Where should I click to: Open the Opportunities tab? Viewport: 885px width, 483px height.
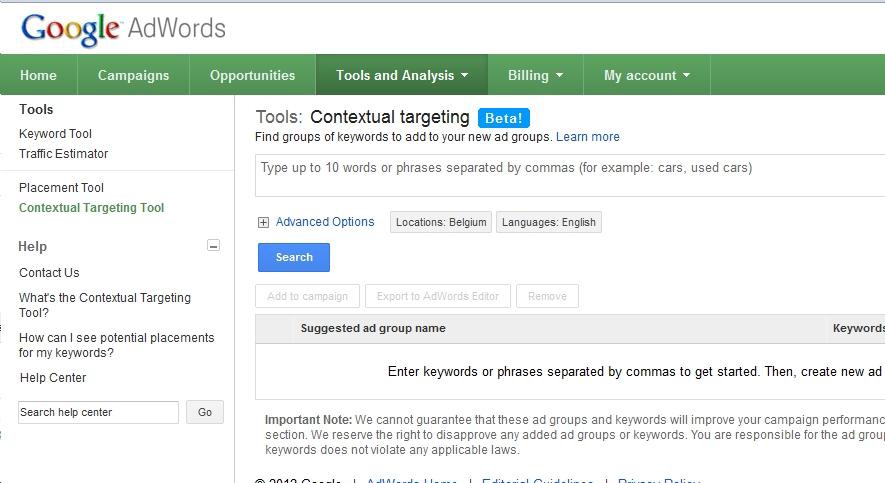252,75
